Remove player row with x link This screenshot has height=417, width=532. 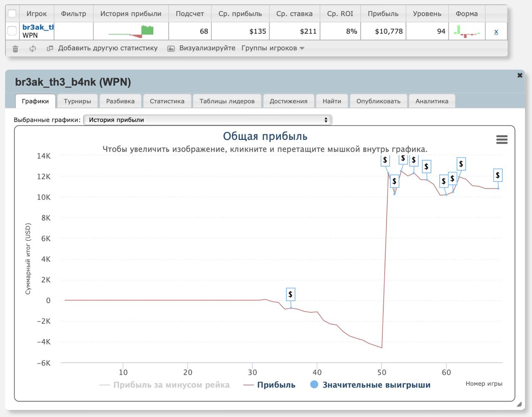coord(496,32)
